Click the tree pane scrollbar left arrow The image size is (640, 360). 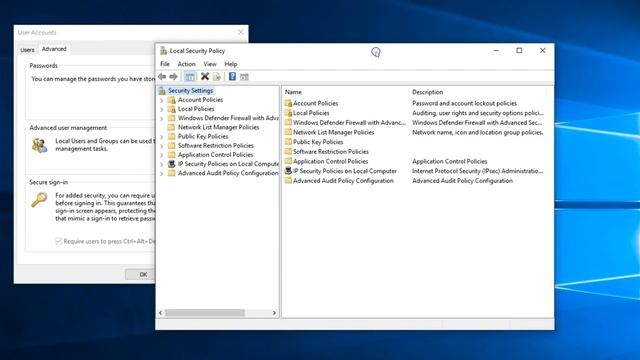point(161,313)
